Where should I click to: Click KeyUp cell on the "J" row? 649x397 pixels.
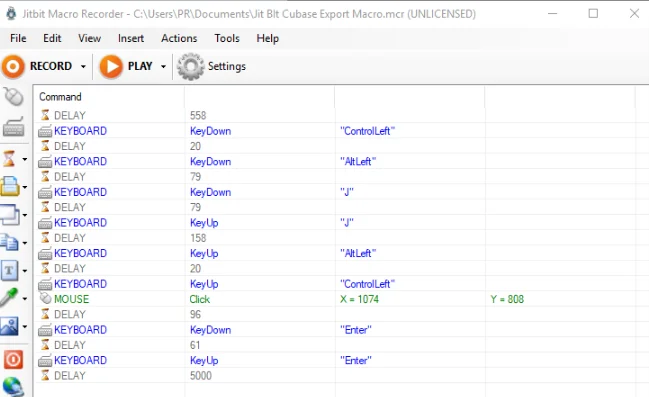pyautogui.click(x=204, y=223)
